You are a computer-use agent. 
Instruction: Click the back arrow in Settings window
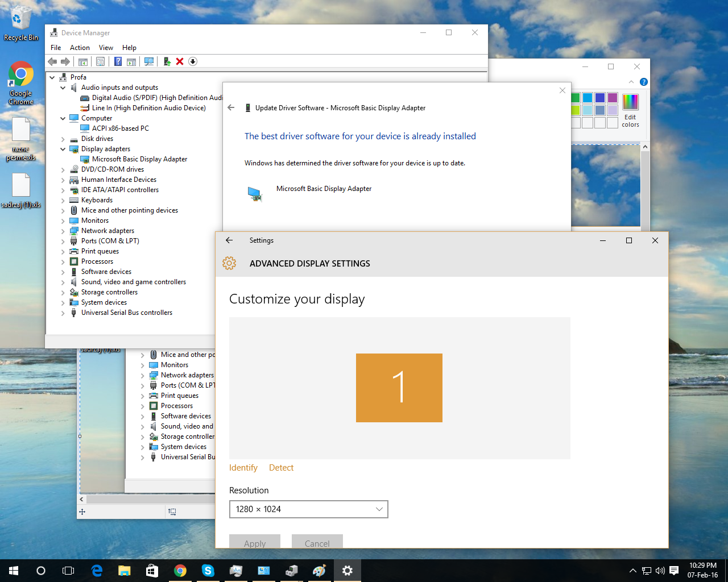[x=229, y=240]
